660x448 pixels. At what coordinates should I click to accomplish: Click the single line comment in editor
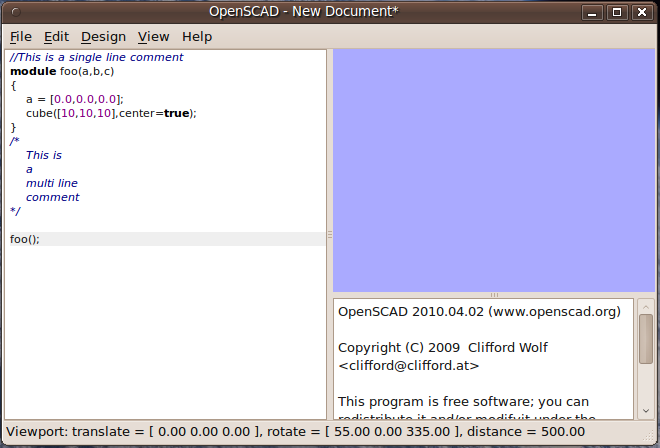97,57
